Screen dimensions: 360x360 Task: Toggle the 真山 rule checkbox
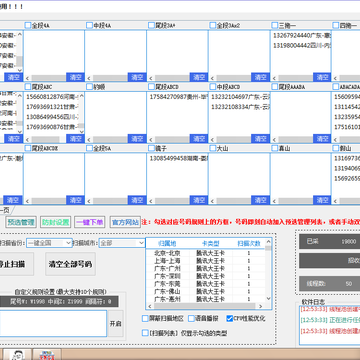[275, 148]
